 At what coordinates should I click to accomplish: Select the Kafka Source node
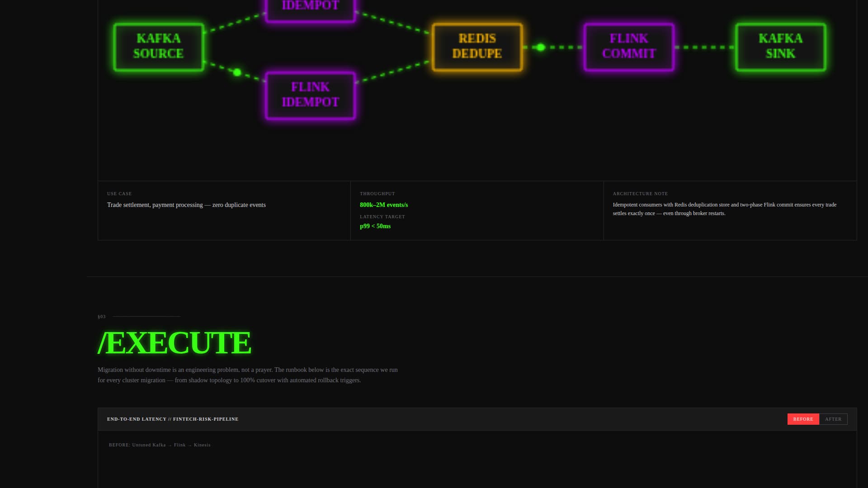tap(158, 47)
